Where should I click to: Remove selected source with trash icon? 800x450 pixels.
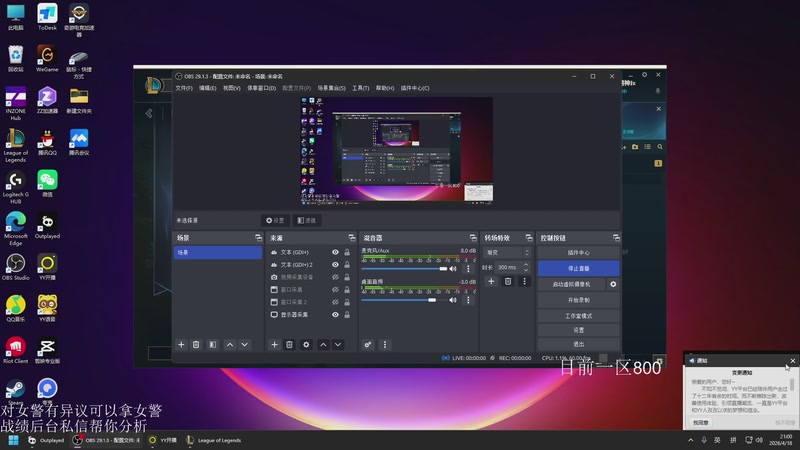tap(289, 345)
